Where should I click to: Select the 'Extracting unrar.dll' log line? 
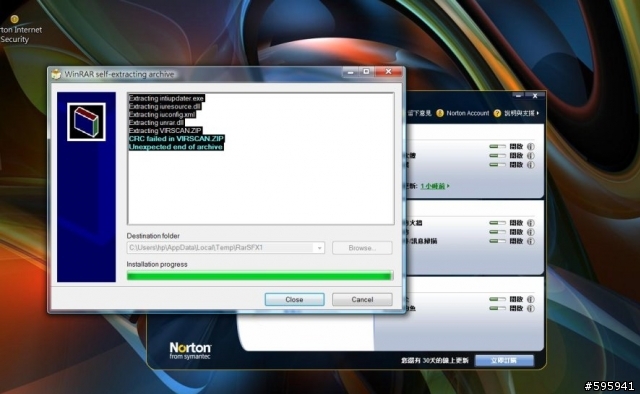[156, 122]
